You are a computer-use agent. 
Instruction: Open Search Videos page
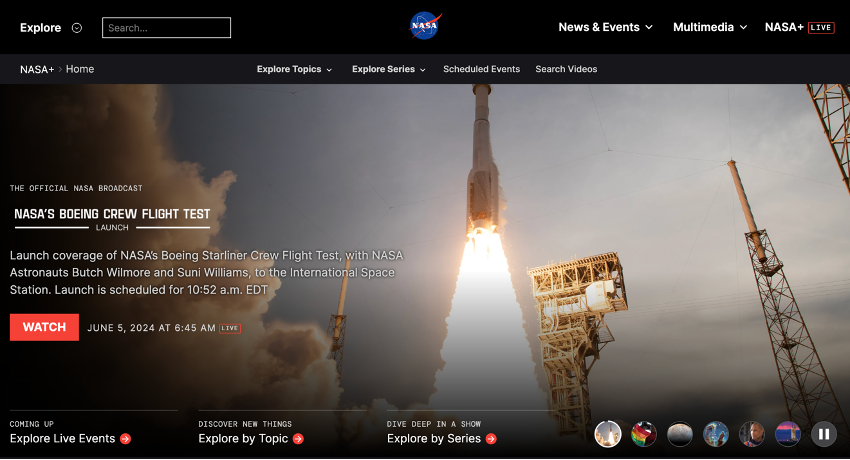(x=566, y=69)
